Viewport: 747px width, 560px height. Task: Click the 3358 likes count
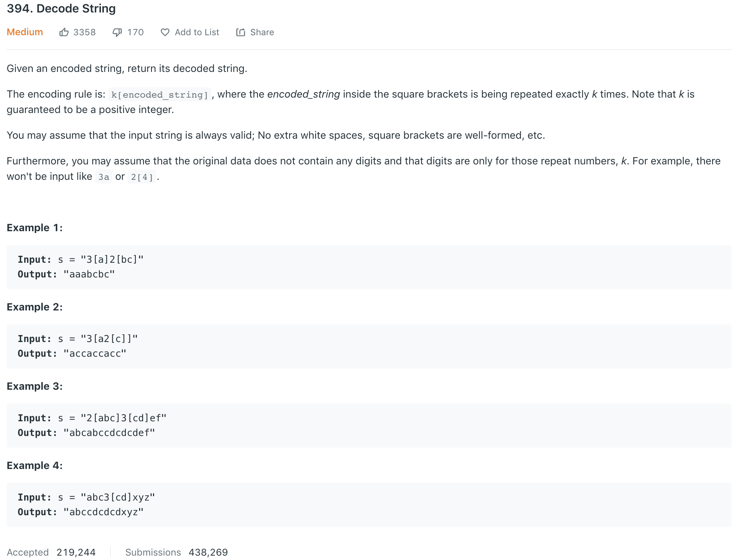click(x=84, y=32)
